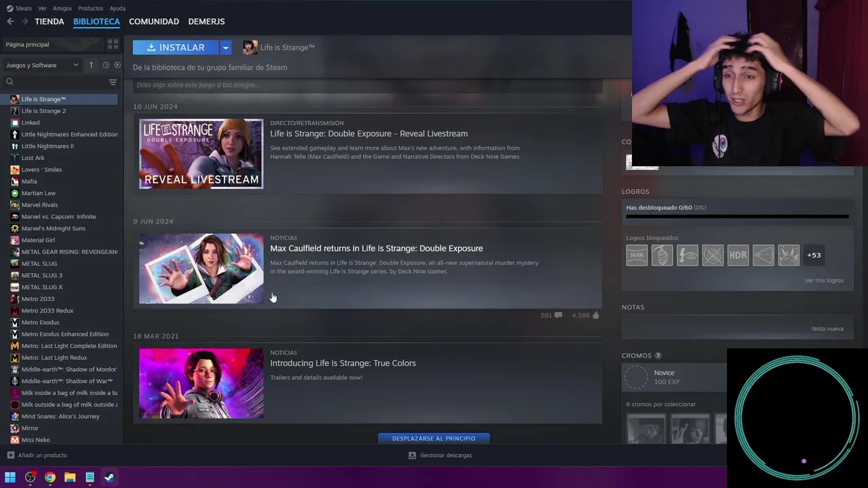Viewport: 868px width, 488px height.
Task: Switch to the BIBLIOTECA tab
Action: 96,22
